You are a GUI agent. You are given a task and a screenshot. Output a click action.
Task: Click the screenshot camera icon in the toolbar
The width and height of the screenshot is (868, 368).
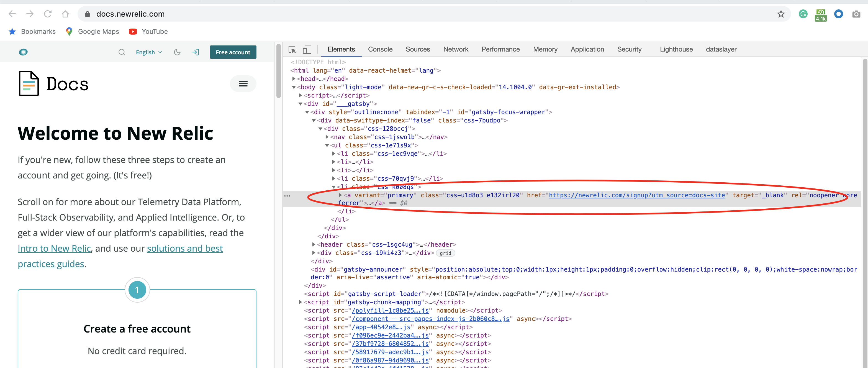point(857,14)
